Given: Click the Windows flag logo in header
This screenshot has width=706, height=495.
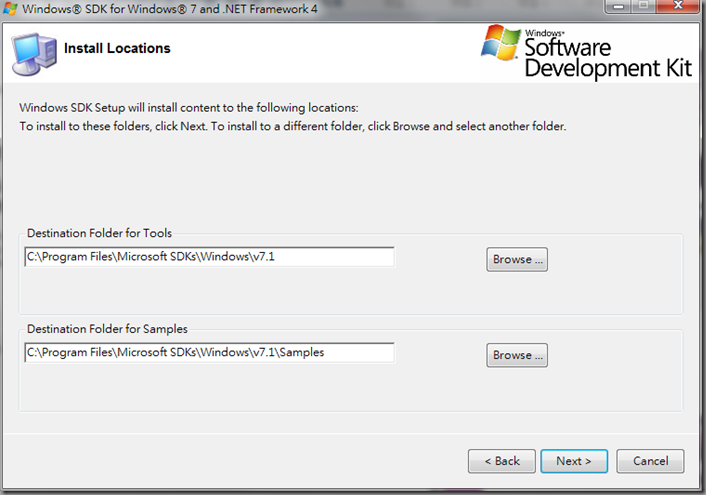Looking at the screenshot, I should pyautogui.click(x=501, y=42).
